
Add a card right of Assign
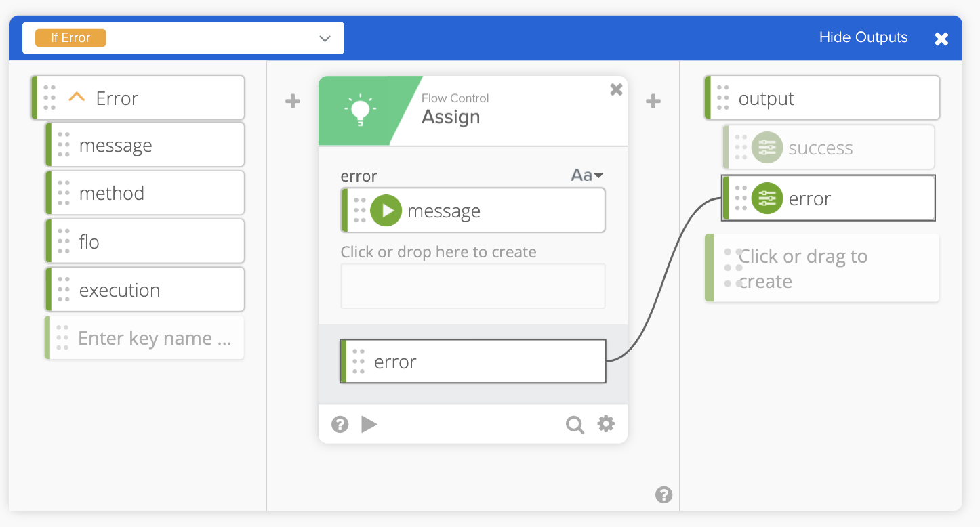[x=653, y=102]
